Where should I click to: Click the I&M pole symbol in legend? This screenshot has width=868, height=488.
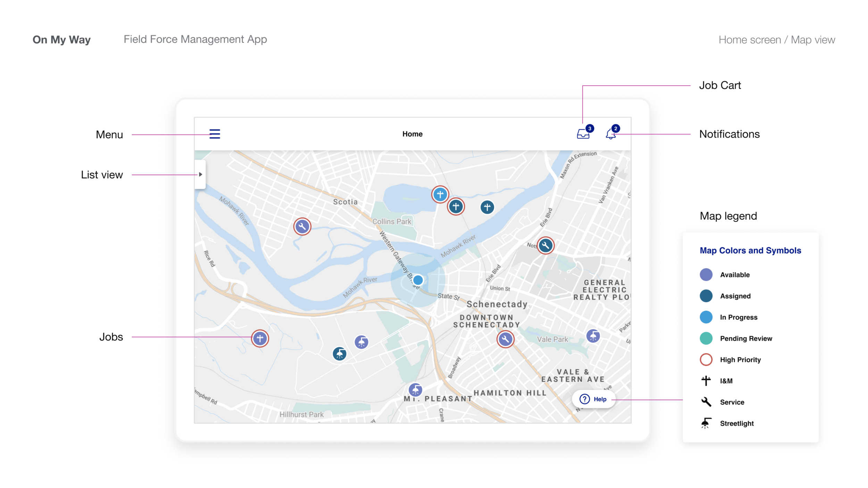(706, 381)
